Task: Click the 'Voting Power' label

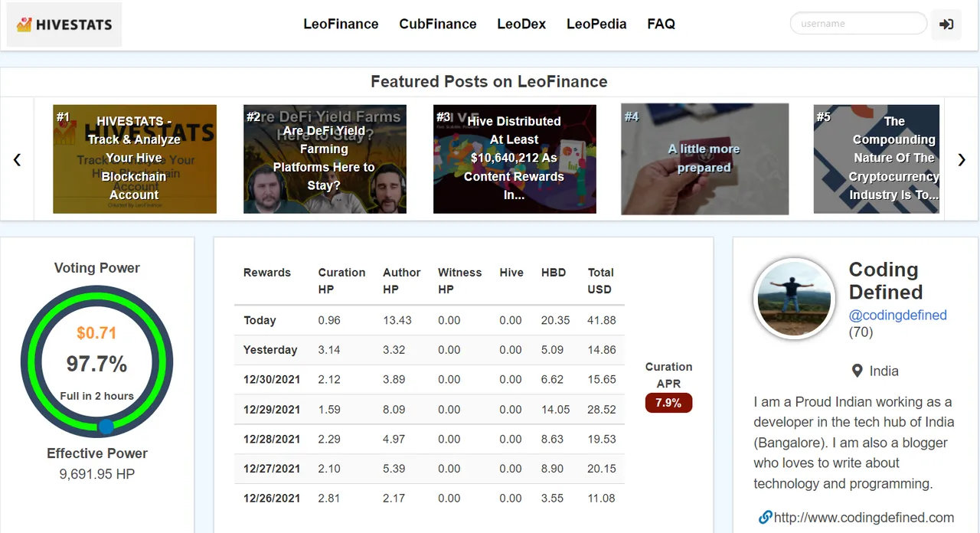Action: click(96, 268)
